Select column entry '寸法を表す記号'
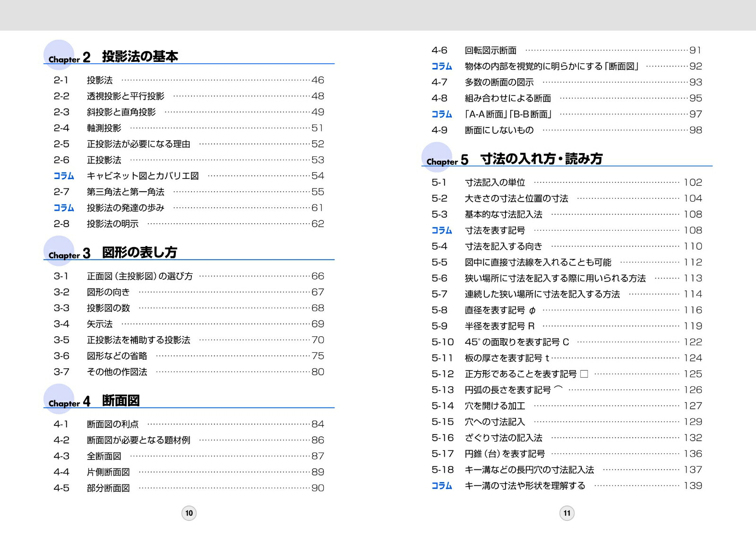The image size is (756, 536). click(567, 231)
